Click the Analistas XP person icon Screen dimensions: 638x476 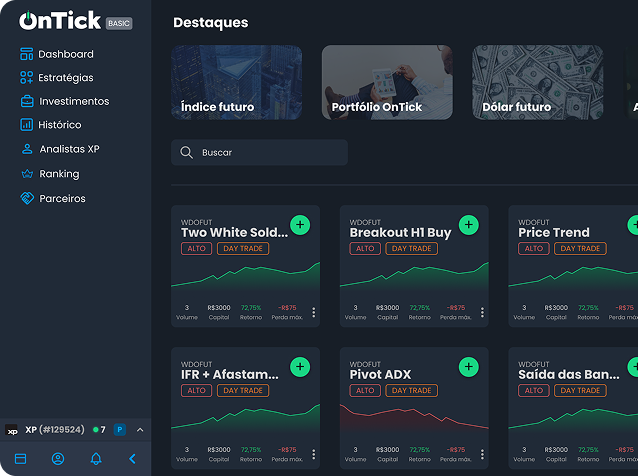(x=27, y=149)
